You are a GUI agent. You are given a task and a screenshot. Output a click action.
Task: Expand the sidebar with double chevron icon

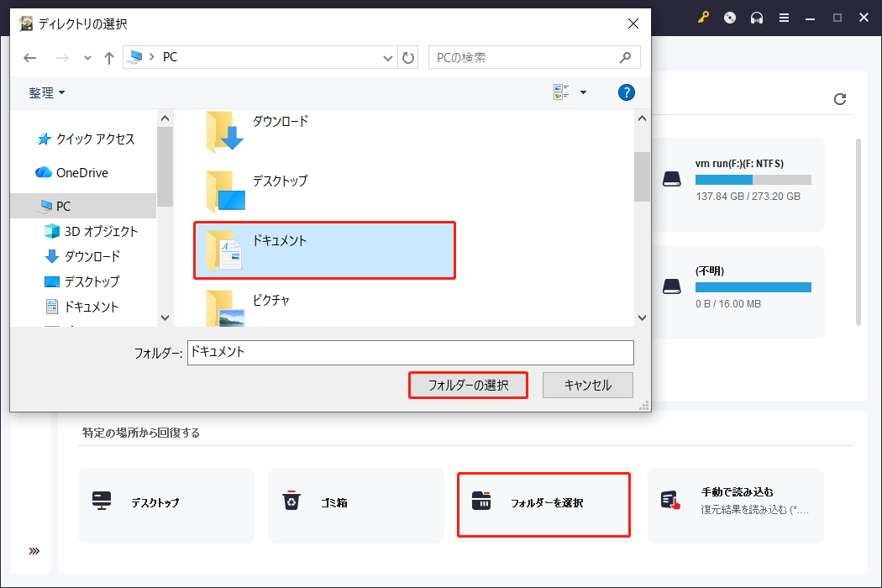point(34,551)
